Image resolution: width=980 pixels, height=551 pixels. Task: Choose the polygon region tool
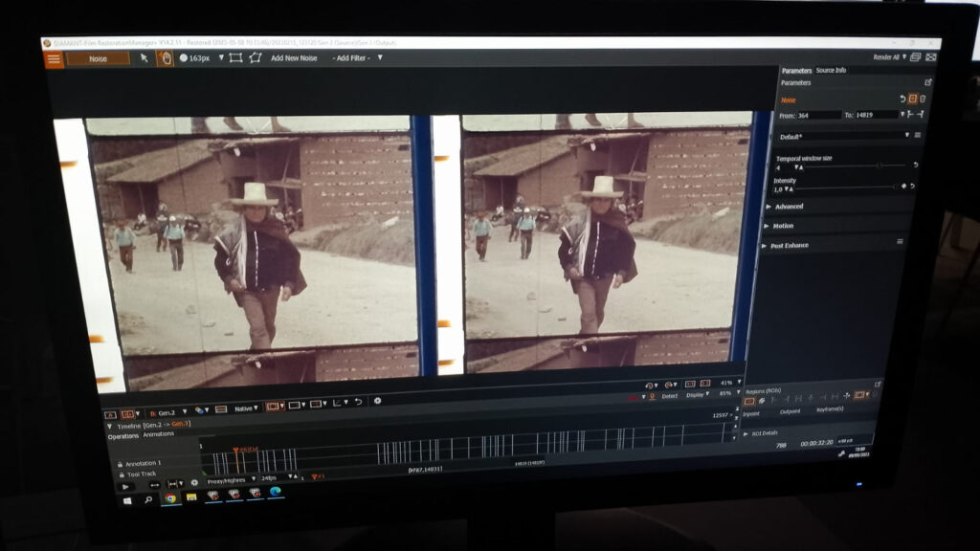(x=256, y=58)
